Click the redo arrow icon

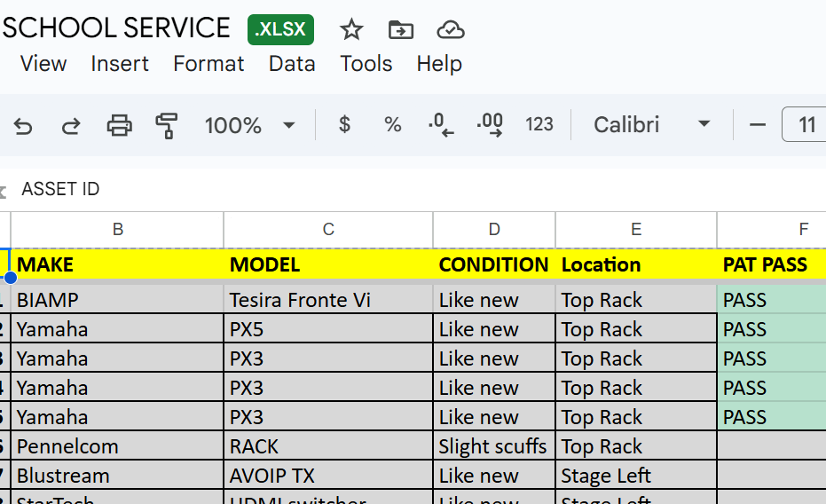(x=71, y=125)
